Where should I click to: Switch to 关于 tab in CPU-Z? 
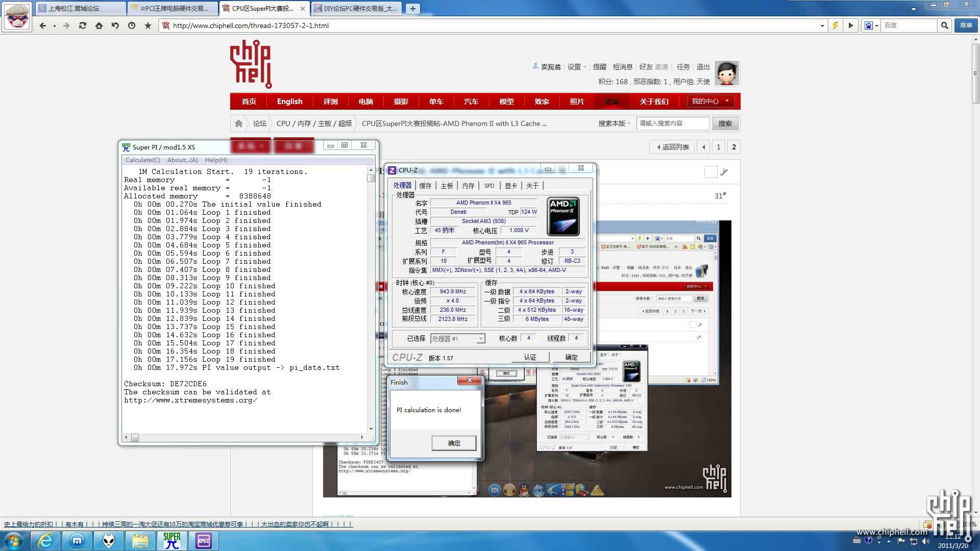click(532, 186)
